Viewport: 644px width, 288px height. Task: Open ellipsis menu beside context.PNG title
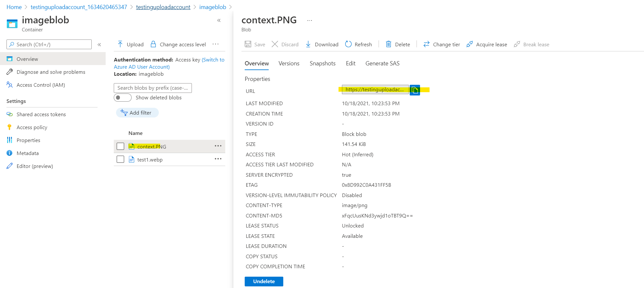310,20
